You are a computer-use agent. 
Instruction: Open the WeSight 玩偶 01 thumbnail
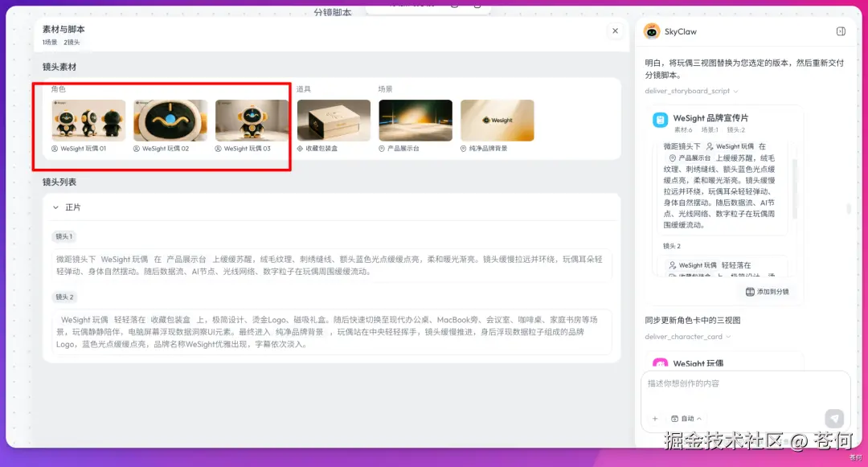[x=88, y=120]
